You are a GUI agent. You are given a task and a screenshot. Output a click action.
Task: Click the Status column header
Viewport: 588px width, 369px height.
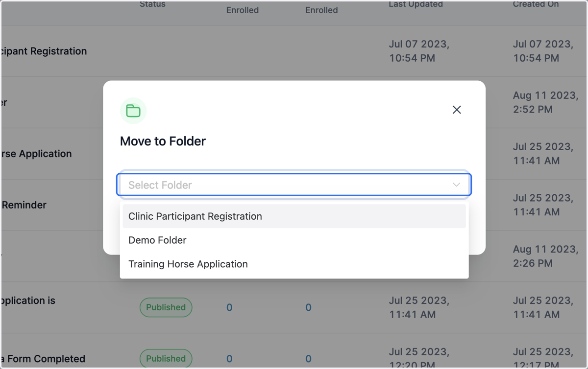152,4
